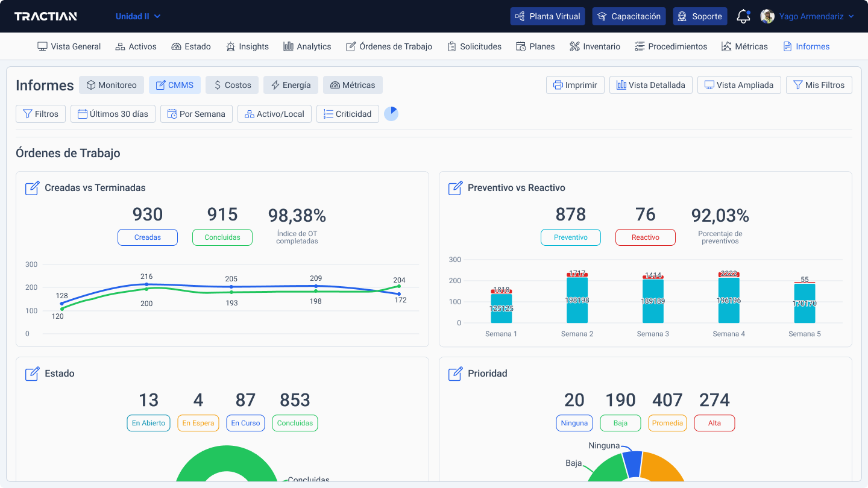
Task: Toggle the Creadas series legend
Action: coord(148,237)
